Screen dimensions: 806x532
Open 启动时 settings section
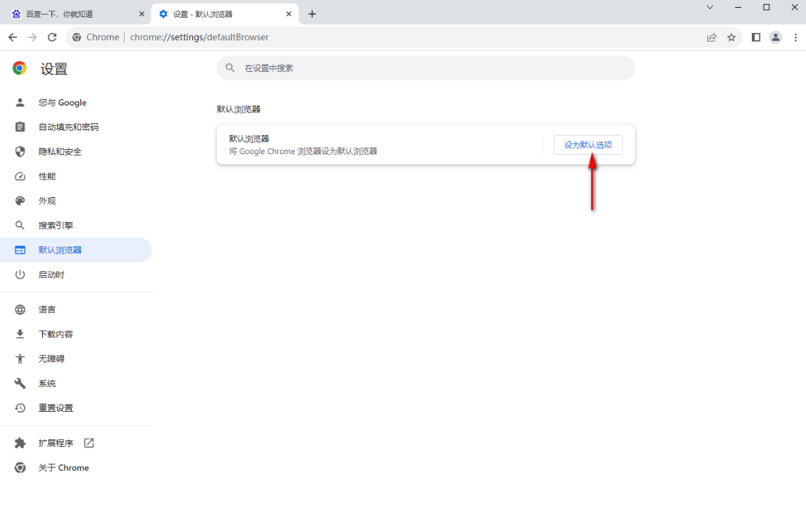coord(75,274)
